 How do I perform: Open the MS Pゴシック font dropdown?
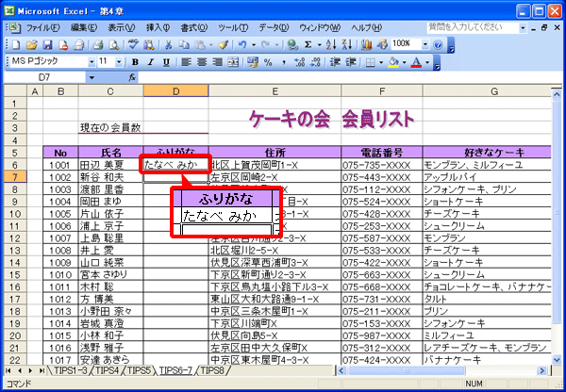(x=92, y=62)
